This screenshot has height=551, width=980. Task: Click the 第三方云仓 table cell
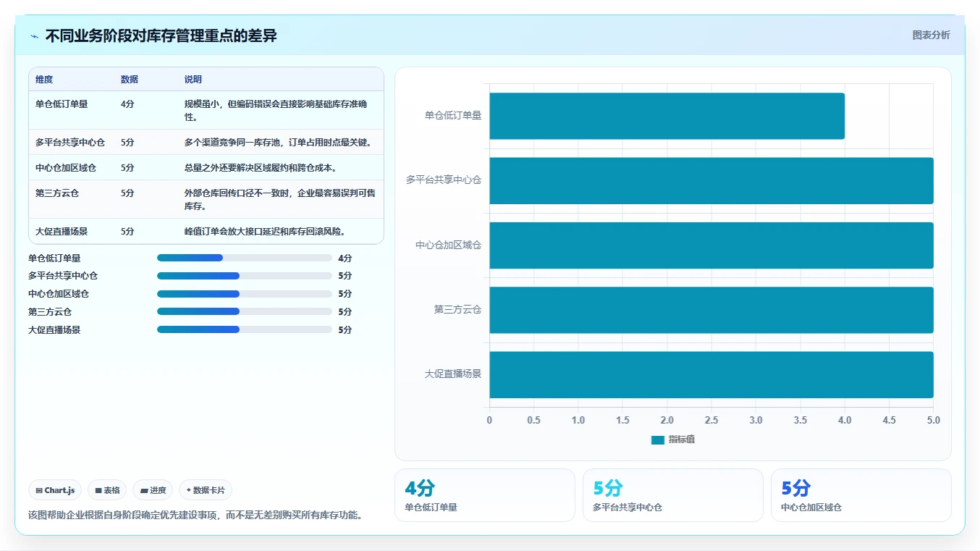[57, 193]
